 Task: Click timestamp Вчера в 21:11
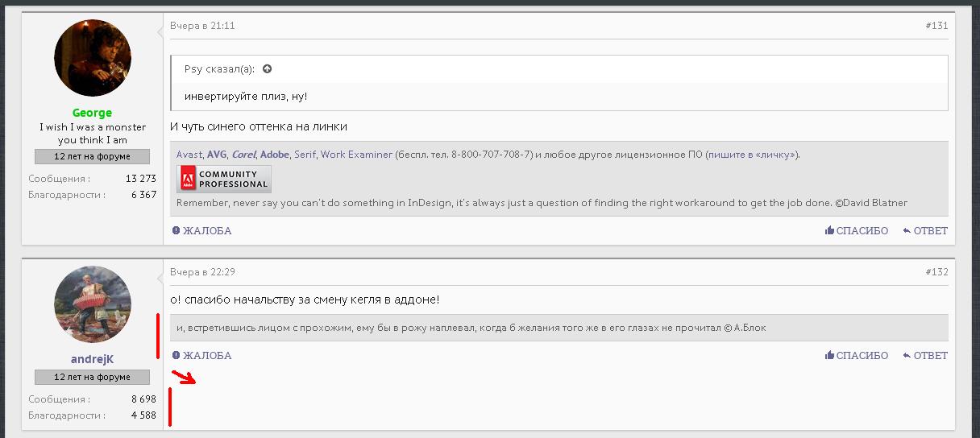(202, 26)
